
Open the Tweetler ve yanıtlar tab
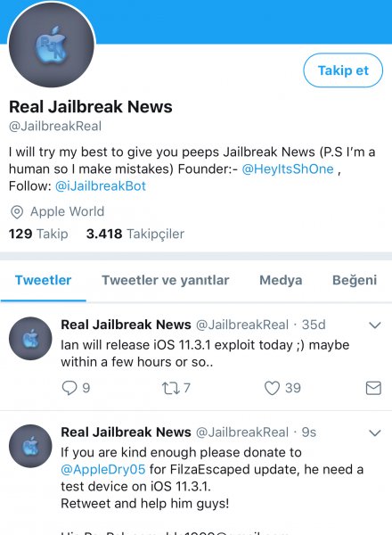point(166,280)
